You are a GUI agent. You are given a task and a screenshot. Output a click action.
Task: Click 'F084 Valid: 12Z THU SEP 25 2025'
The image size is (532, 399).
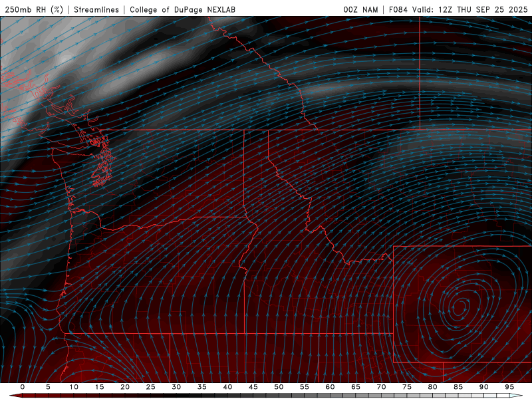coord(458,9)
